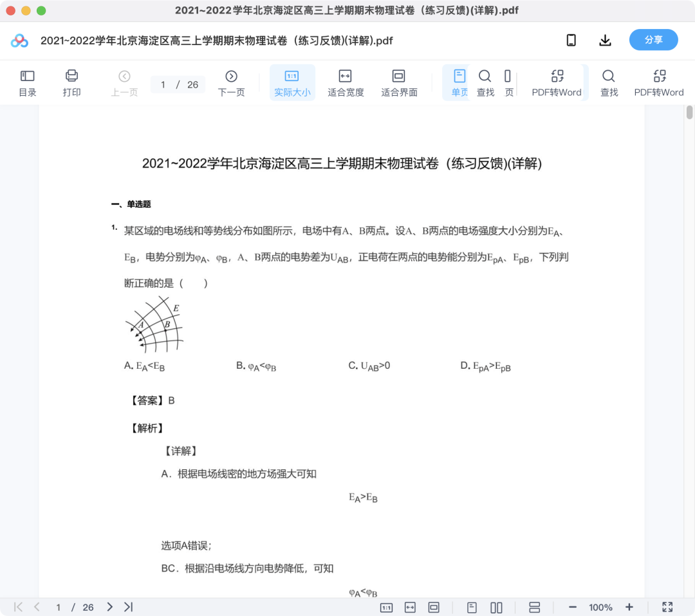The height and width of the screenshot is (616, 695).
Task: Select two-page layout in bottom bar
Action: (x=496, y=608)
